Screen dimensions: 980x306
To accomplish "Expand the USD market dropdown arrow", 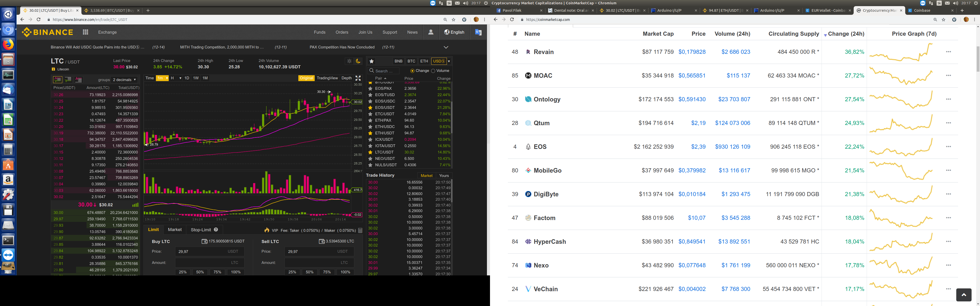I will 449,61.
